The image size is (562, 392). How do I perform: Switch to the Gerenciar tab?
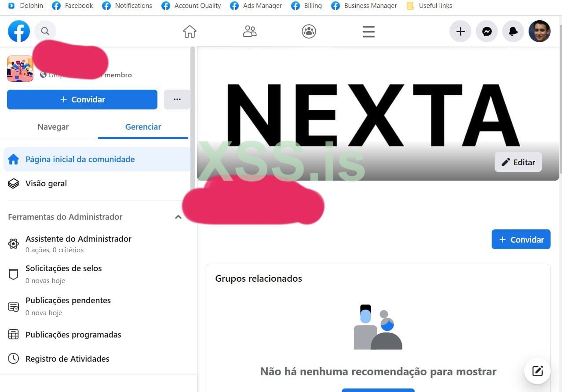(143, 127)
